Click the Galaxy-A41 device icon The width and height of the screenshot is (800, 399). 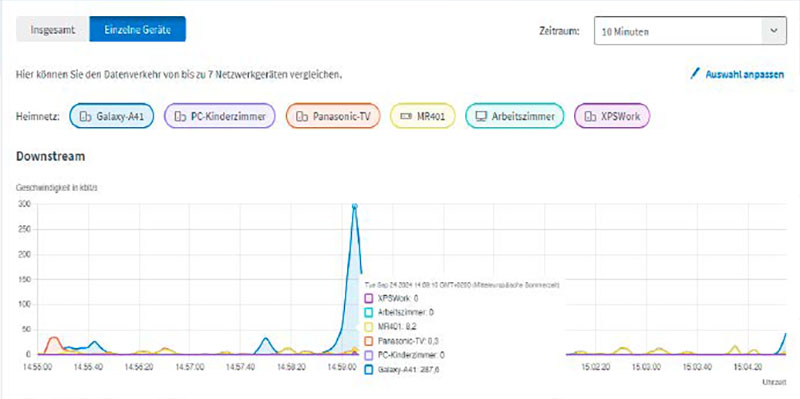[x=85, y=116]
